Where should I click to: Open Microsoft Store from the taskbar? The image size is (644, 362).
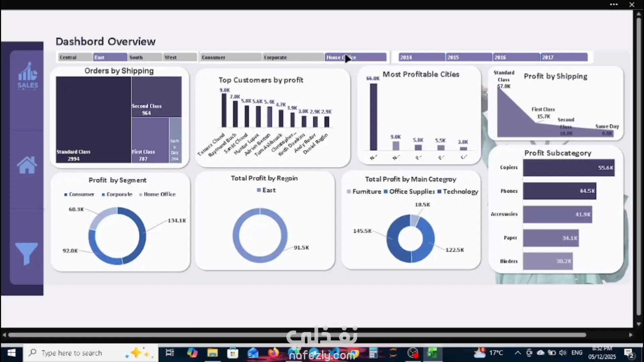click(232, 353)
